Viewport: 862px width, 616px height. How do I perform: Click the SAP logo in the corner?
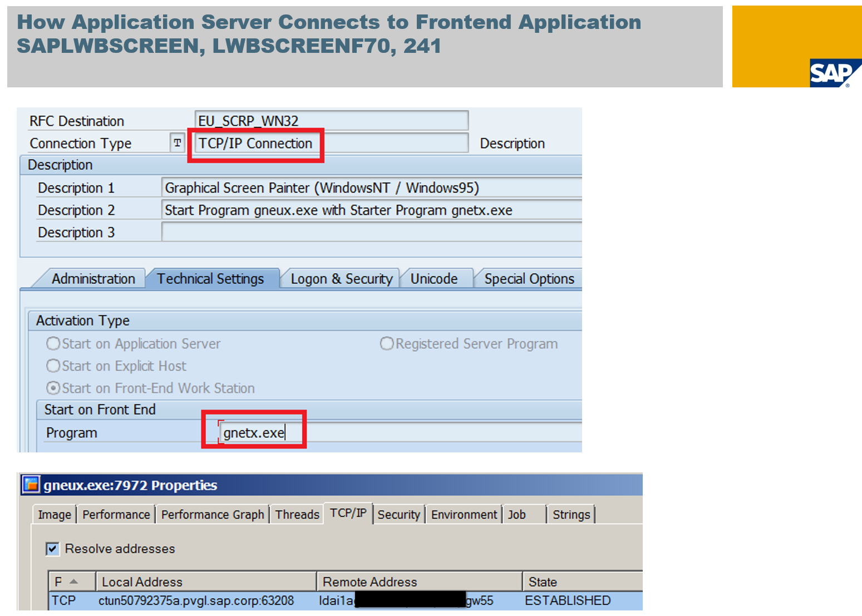833,72
